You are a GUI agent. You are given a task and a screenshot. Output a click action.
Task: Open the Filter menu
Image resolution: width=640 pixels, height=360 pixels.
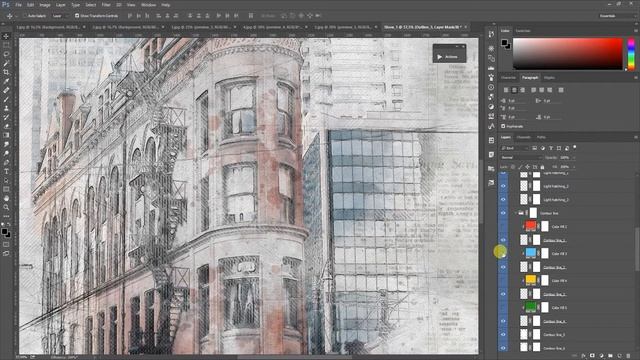click(106, 5)
